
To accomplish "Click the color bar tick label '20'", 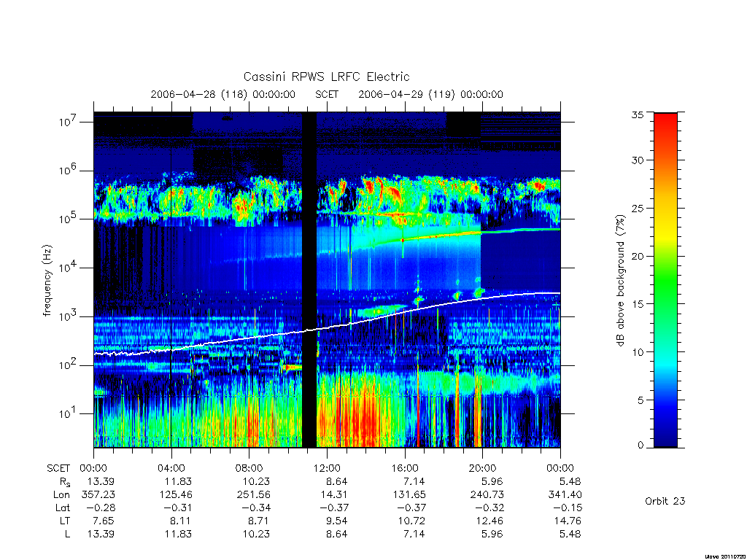I will pyautogui.click(x=638, y=256).
